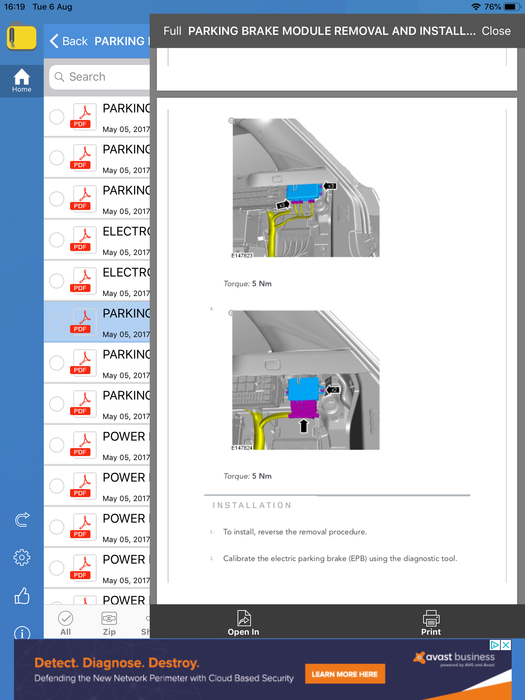Image resolution: width=525 pixels, height=700 pixels.
Task: Open PDF icon of first POWER file
Action: click(x=83, y=445)
